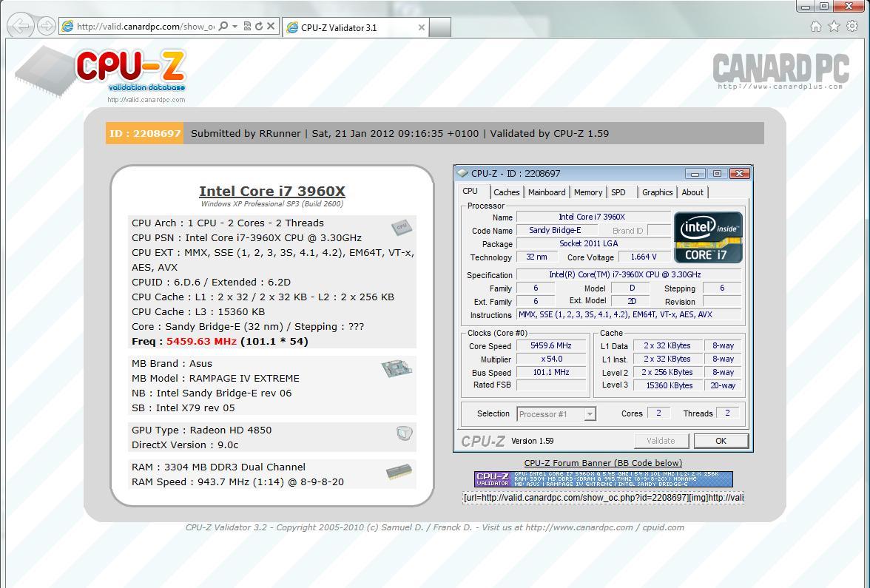Viewport: 870px width, 588px height.
Task: Close the CPU-Z Validator 3.1 tab
Action: (x=421, y=27)
